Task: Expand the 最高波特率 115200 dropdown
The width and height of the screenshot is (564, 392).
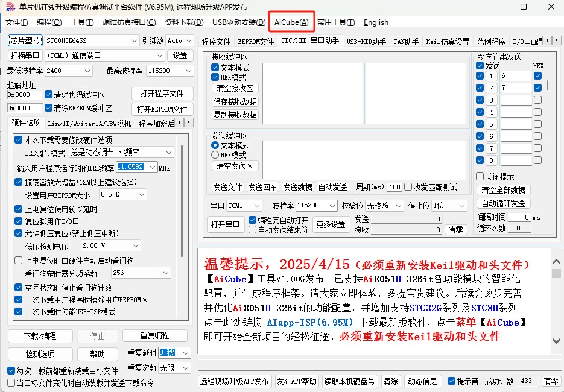Action: coord(188,71)
